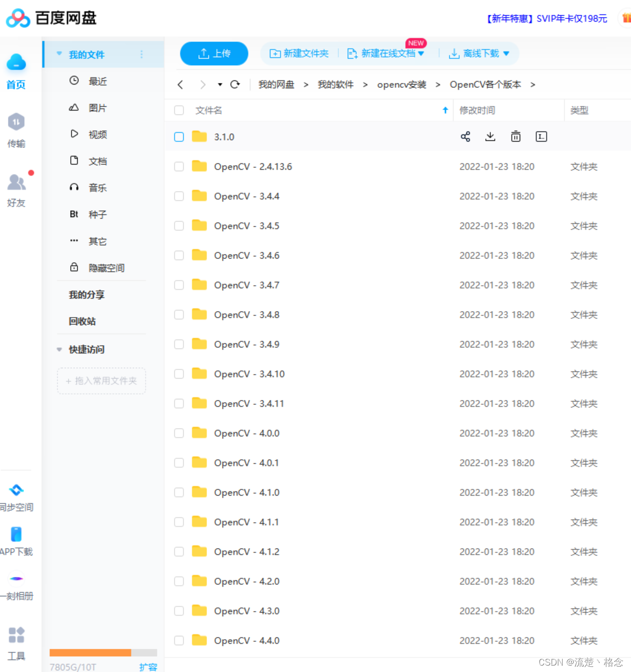631x672 pixels.
Task: Open OpenCV - 3.4.9 folder name
Action: point(247,344)
